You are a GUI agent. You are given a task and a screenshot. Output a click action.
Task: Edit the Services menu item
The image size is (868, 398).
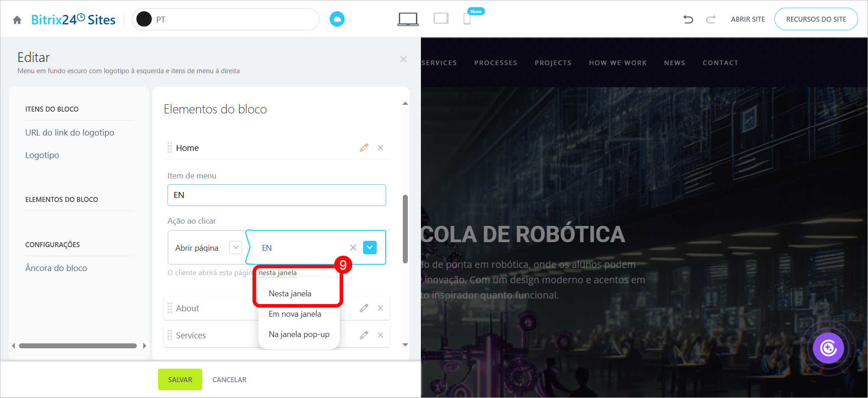point(364,335)
